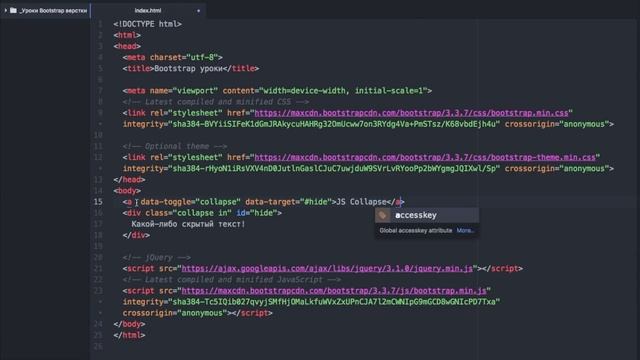The width and height of the screenshot is (640, 360).
Task: Click the 'Bootstrap уроки' title text
Action: [x=188, y=69]
